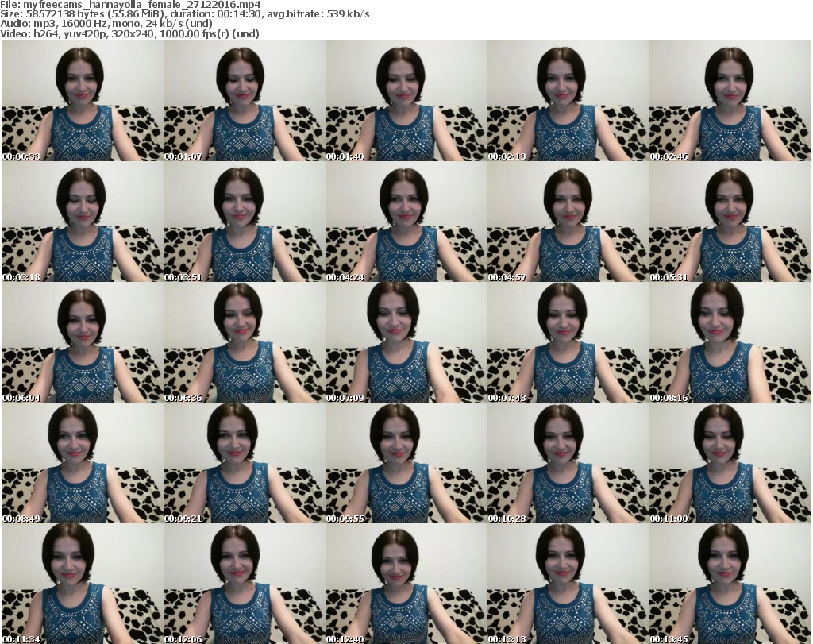Pick the frame labeled 00:08:16
Viewport: 813px width, 644px height.
click(730, 342)
